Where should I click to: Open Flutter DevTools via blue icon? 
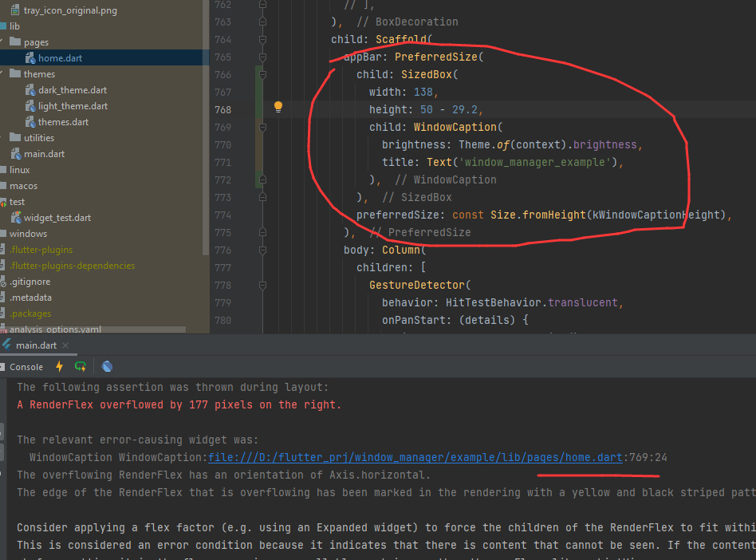107,366
